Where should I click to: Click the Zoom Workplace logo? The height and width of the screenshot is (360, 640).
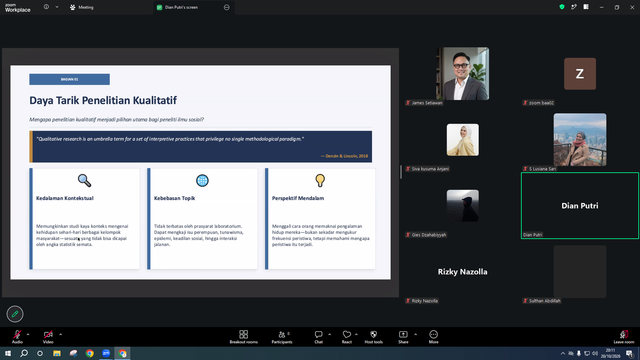coord(18,8)
